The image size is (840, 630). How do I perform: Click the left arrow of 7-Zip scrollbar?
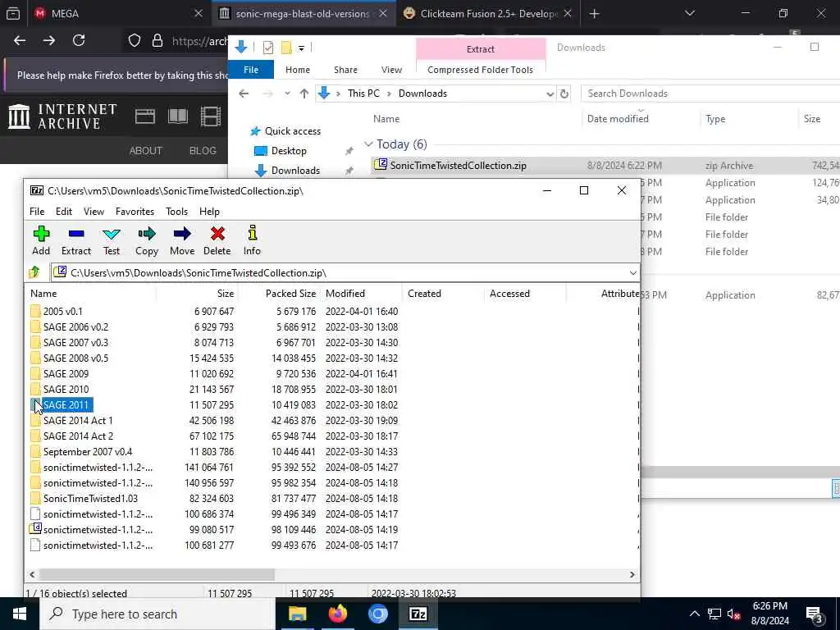coord(32,574)
